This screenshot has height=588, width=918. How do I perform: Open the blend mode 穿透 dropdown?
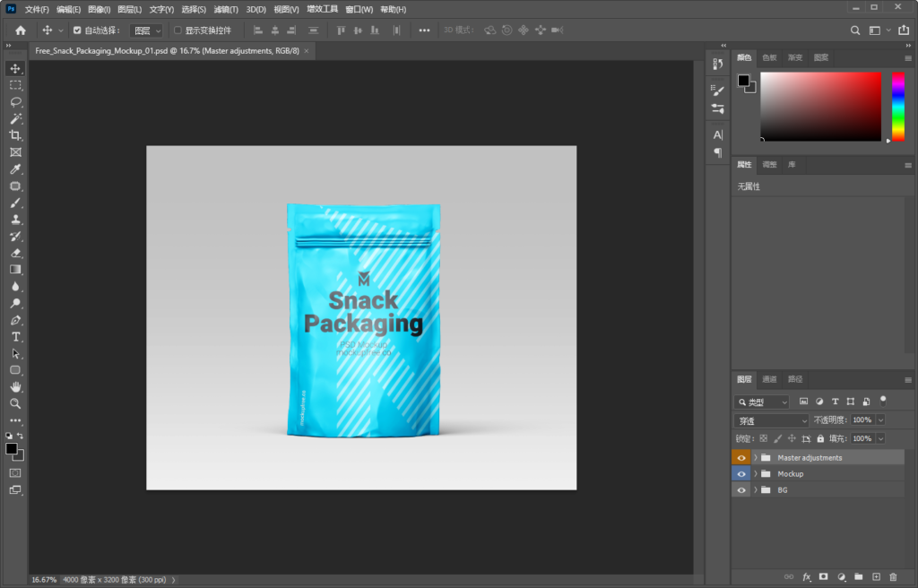[x=771, y=420]
